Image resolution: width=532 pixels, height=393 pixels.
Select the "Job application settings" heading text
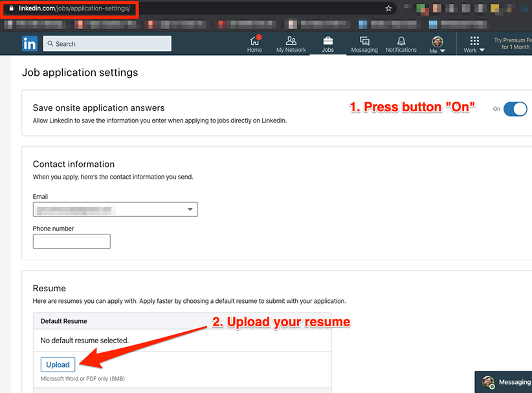coord(80,73)
